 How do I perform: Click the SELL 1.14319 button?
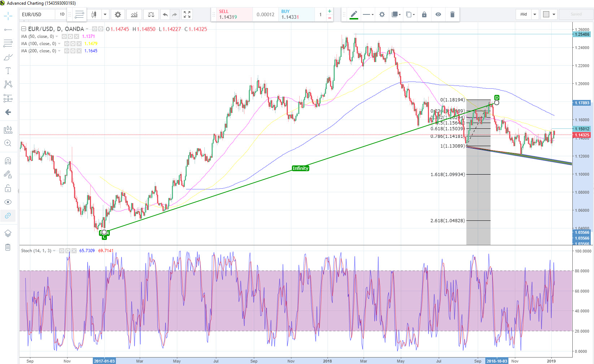click(x=231, y=14)
